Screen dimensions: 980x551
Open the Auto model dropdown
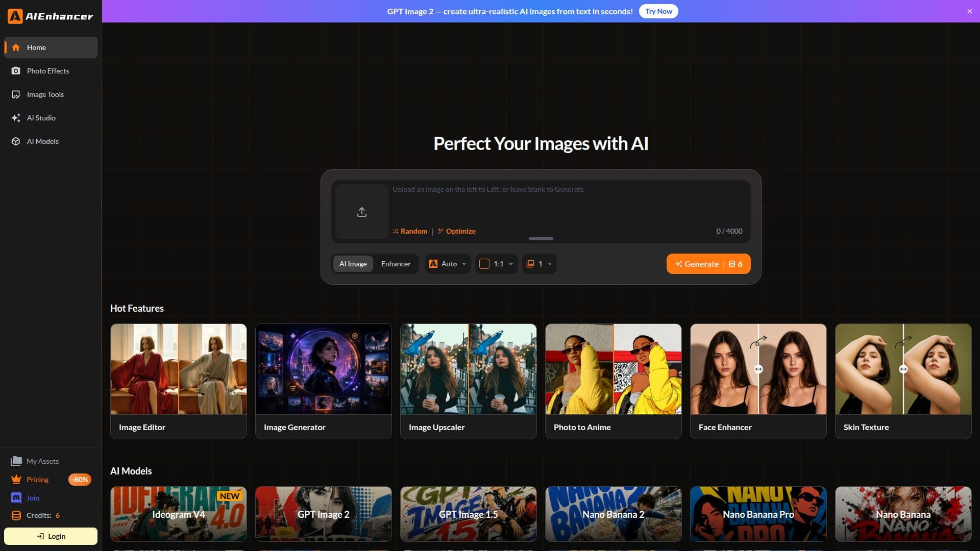[448, 264]
